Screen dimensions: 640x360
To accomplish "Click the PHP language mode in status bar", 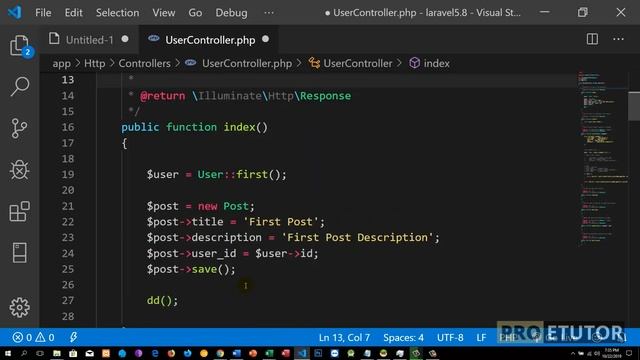I will coord(508,338).
